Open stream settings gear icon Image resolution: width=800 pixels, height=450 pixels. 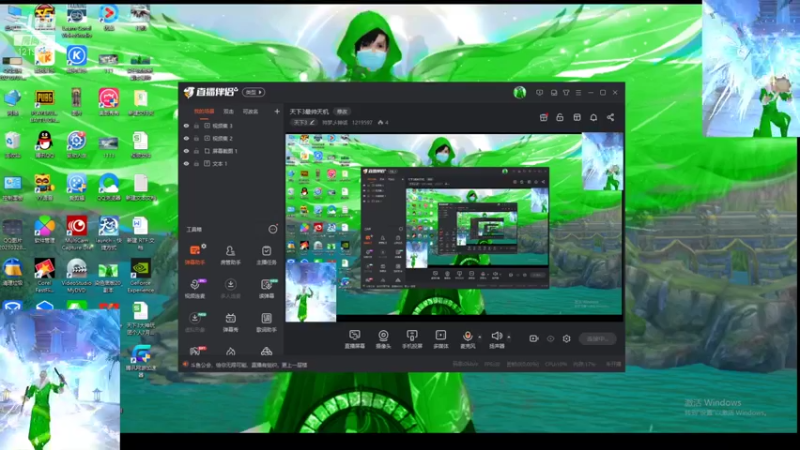pos(566,339)
